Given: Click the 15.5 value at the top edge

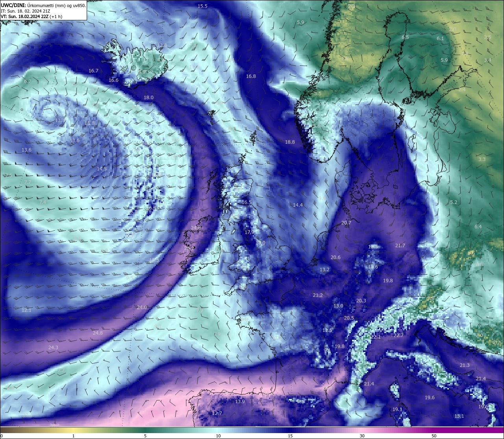Looking at the screenshot, I should pyautogui.click(x=202, y=6).
